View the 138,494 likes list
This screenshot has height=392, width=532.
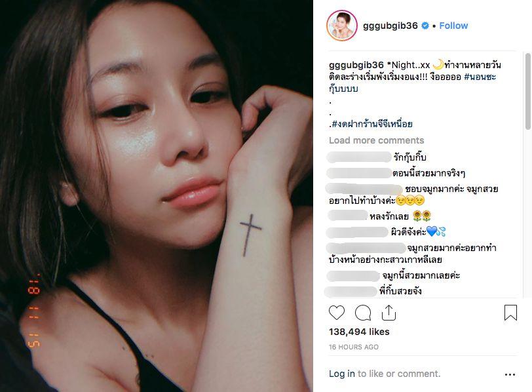coord(359,332)
